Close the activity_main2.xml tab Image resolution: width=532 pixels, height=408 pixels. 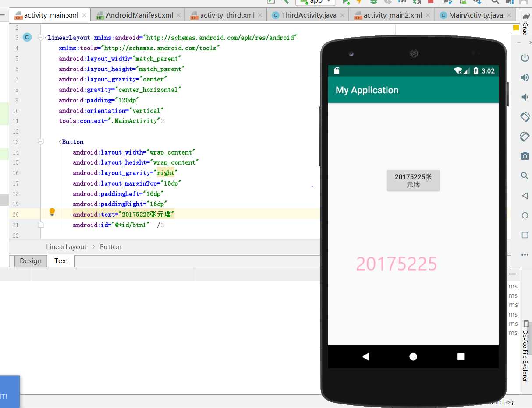click(428, 15)
